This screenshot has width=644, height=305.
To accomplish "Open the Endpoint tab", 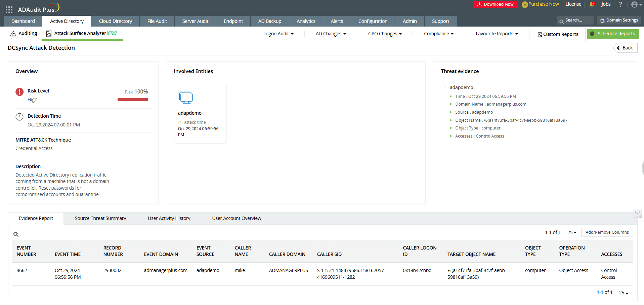I will (233, 21).
